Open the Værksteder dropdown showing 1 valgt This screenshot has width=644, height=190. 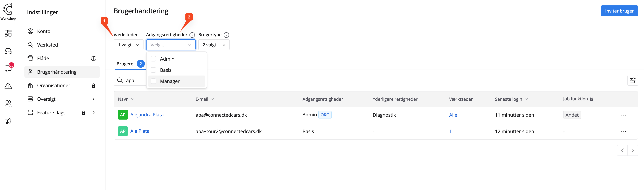click(x=128, y=45)
